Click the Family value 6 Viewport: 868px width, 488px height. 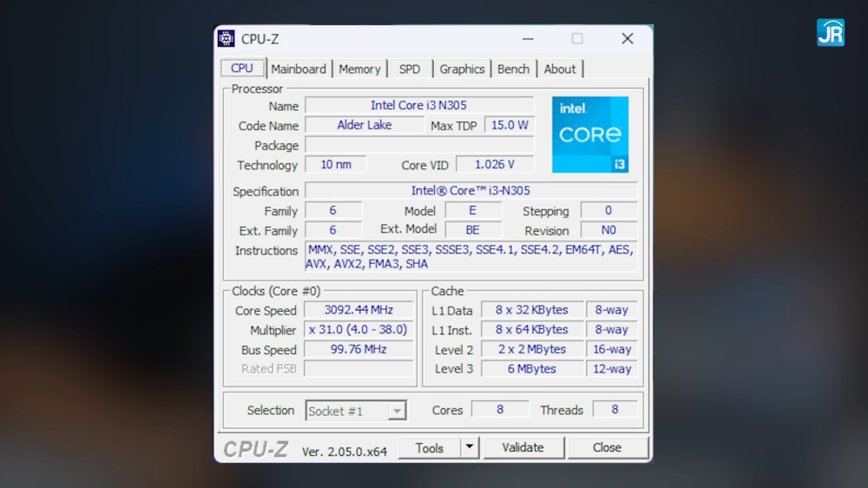(x=333, y=210)
